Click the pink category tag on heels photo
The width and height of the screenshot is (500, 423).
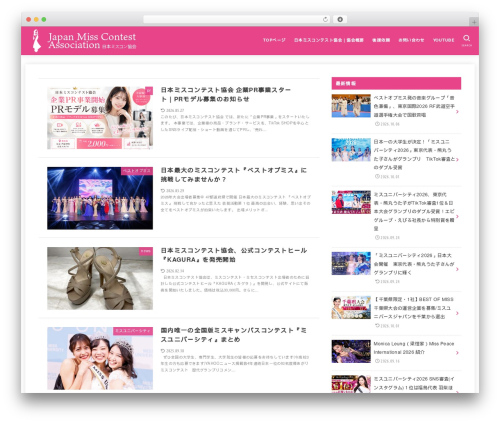click(x=146, y=251)
